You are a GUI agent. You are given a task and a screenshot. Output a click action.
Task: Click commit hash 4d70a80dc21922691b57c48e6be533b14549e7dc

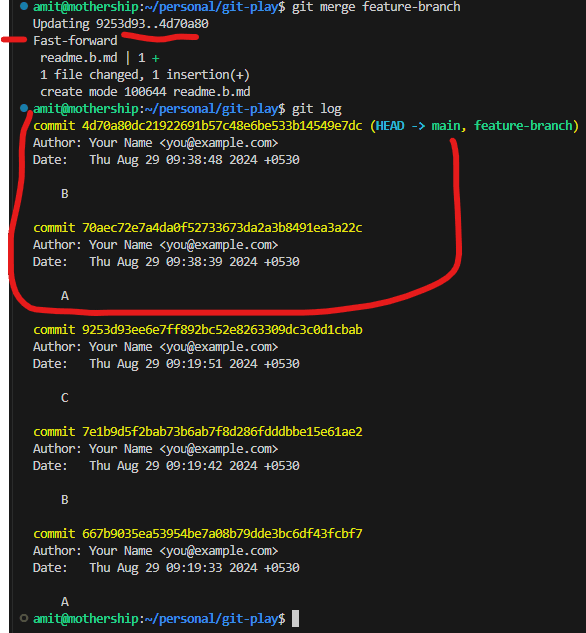tap(222, 126)
